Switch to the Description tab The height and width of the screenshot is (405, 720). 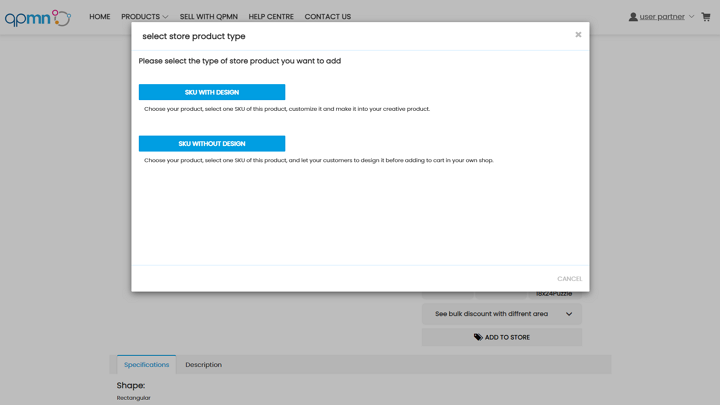click(x=203, y=365)
